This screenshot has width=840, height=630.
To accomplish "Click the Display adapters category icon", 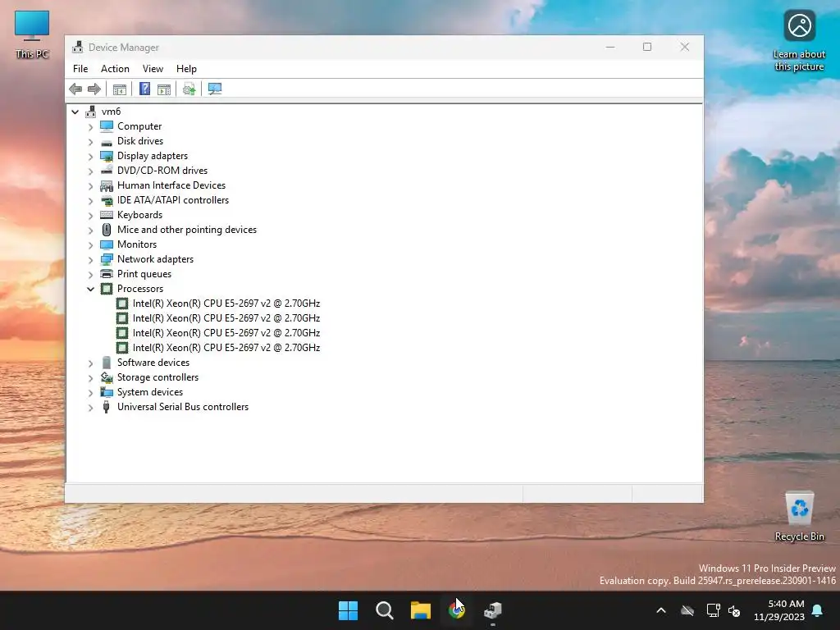I will (x=107, y=156).
